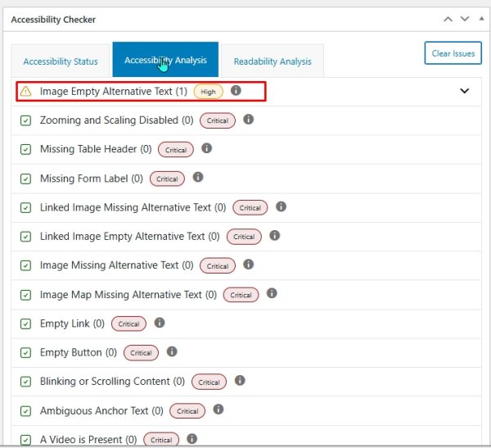Click Critical badge for Zooming and Scaling Disabled
Screen dimensions: 491x448
218,120
